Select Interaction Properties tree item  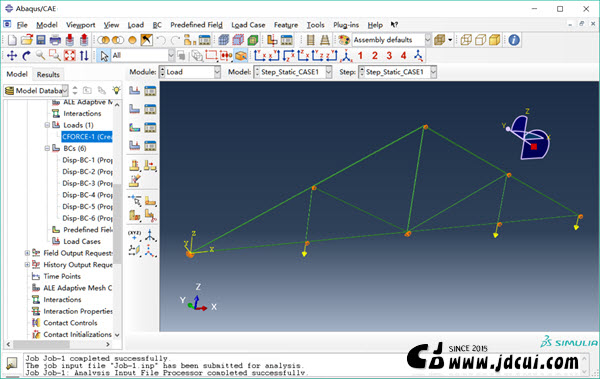pyautogui.click(x=78, y=311)
